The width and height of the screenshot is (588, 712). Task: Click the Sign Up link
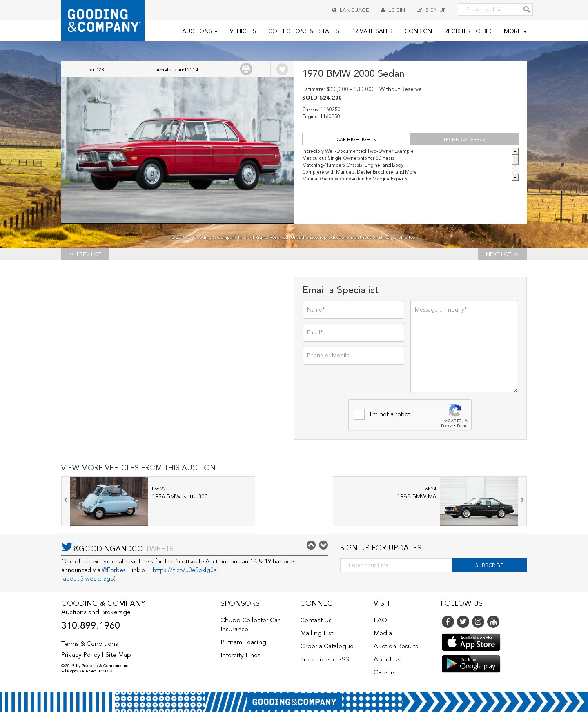pyautogui.click(x=431, y=10)
